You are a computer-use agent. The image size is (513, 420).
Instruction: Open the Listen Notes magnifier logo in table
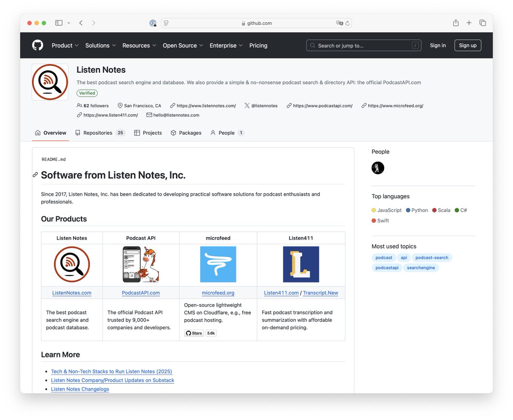pos(72,265)
